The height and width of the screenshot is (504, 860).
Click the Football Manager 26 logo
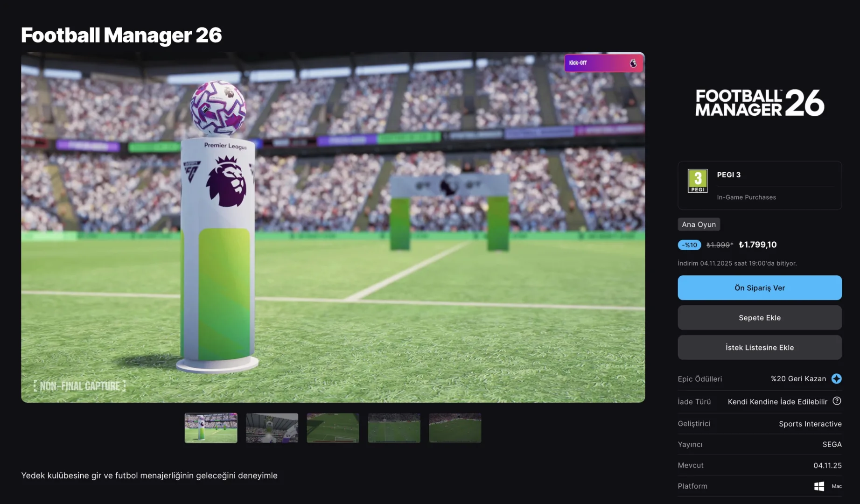tap(760, 103)
